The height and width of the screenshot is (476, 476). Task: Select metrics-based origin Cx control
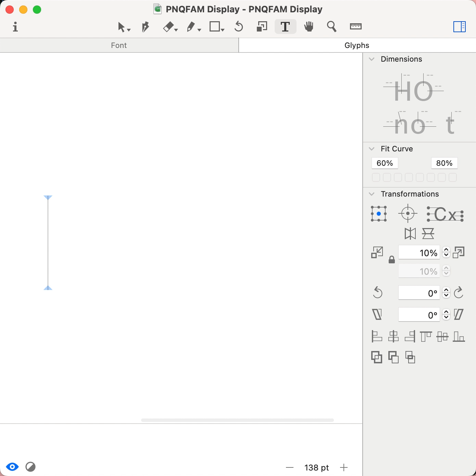[x=445, y=214]
